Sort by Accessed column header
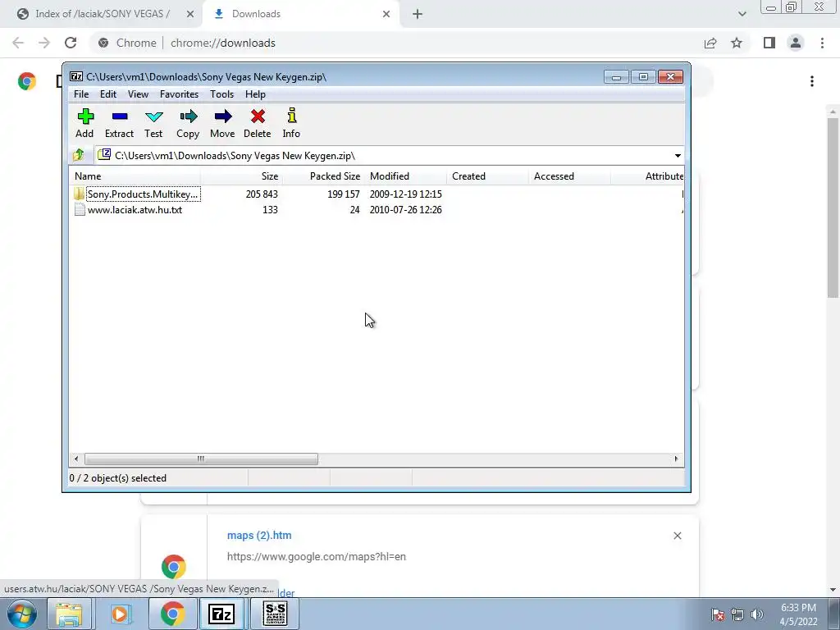Viewport: 840px width, 630px height. 569,176
